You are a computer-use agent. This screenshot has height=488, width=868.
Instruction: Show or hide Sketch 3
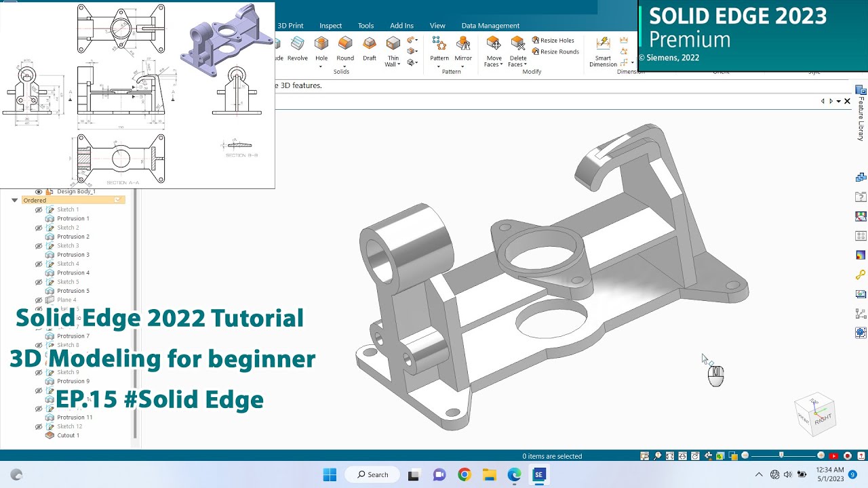click(39, 245)
